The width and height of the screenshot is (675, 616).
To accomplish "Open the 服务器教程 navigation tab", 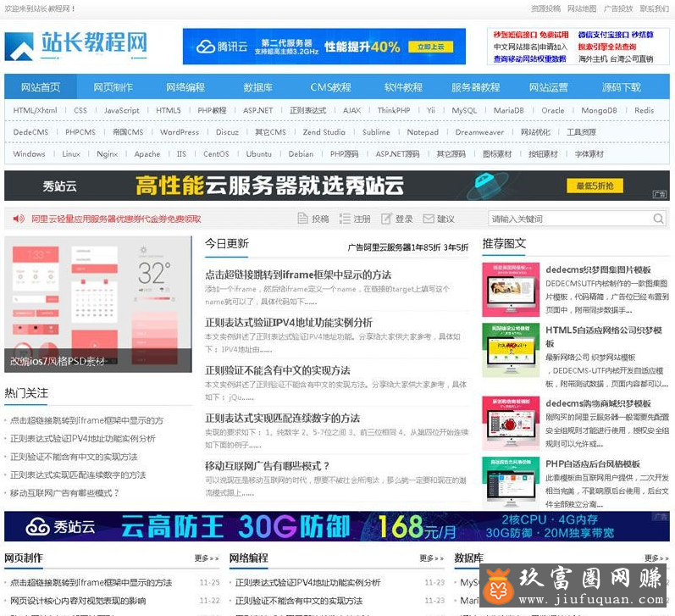I will [x=476, y=87].
